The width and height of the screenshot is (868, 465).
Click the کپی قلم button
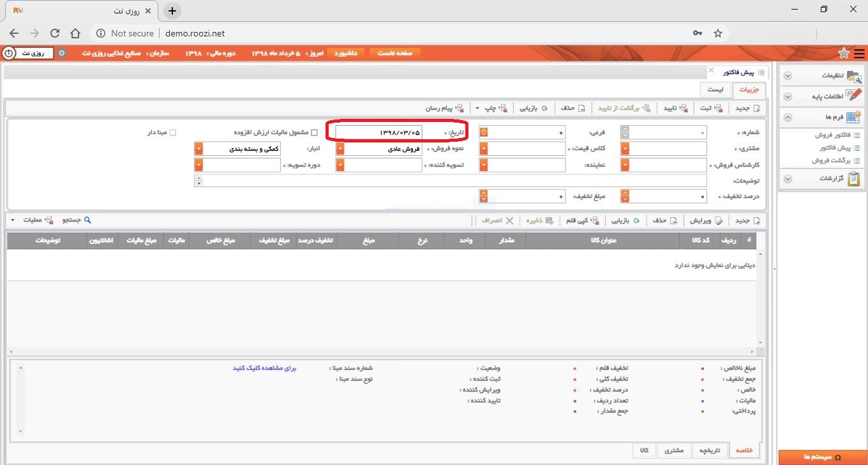click(583, 220)
